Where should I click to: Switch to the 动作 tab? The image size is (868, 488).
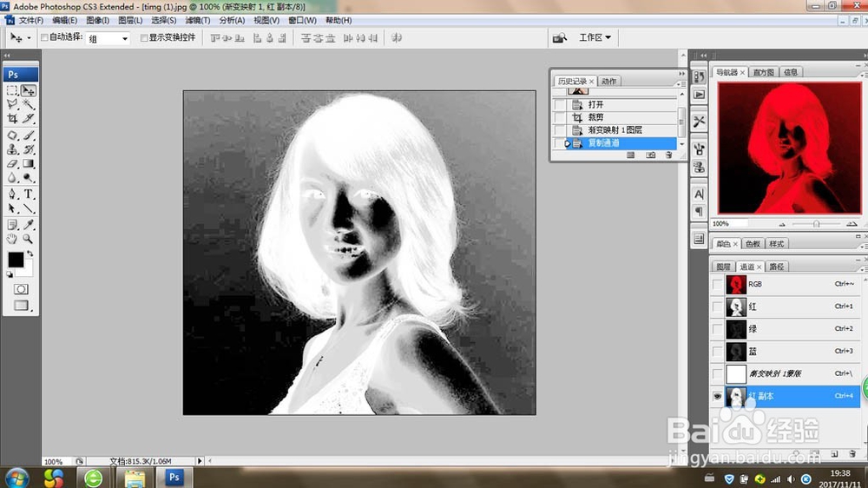609,82
